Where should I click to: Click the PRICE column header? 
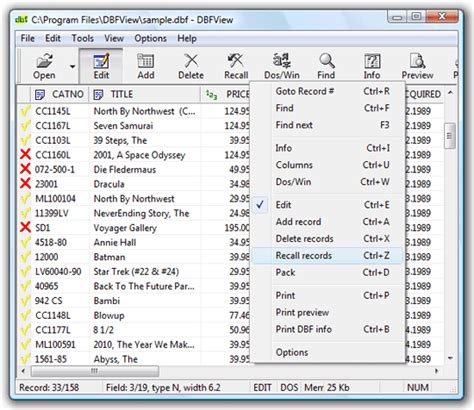coord(225,94)
